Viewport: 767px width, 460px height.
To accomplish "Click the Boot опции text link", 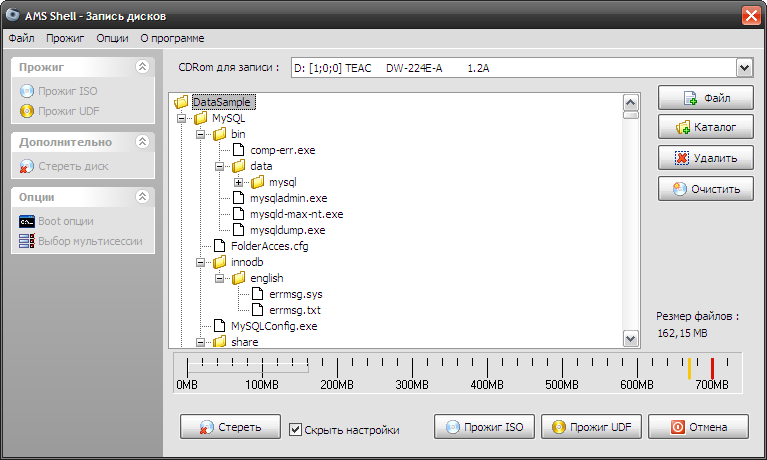I will (66, 221).
